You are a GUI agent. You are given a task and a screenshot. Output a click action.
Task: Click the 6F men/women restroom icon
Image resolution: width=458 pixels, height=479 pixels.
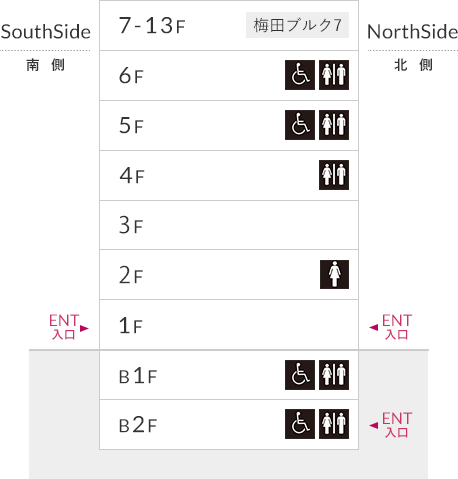334,75
